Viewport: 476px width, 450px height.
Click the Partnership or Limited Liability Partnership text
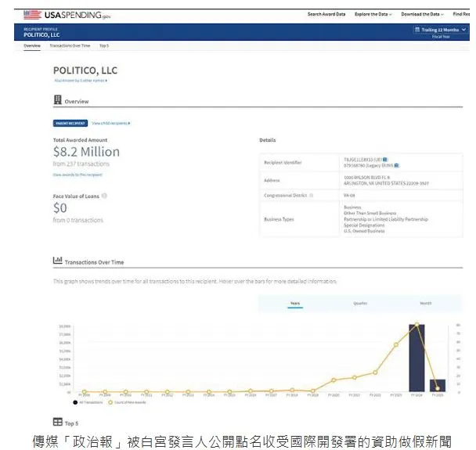click(x=386, y=219)
